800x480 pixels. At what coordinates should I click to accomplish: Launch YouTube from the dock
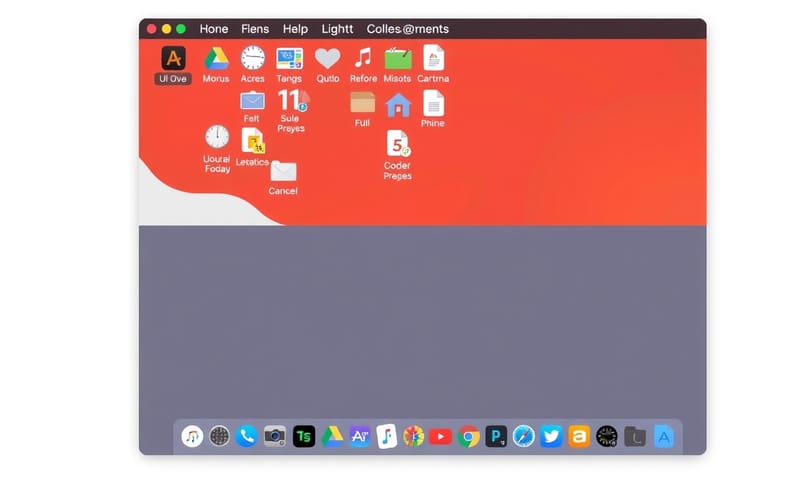[x=441, y=436]
